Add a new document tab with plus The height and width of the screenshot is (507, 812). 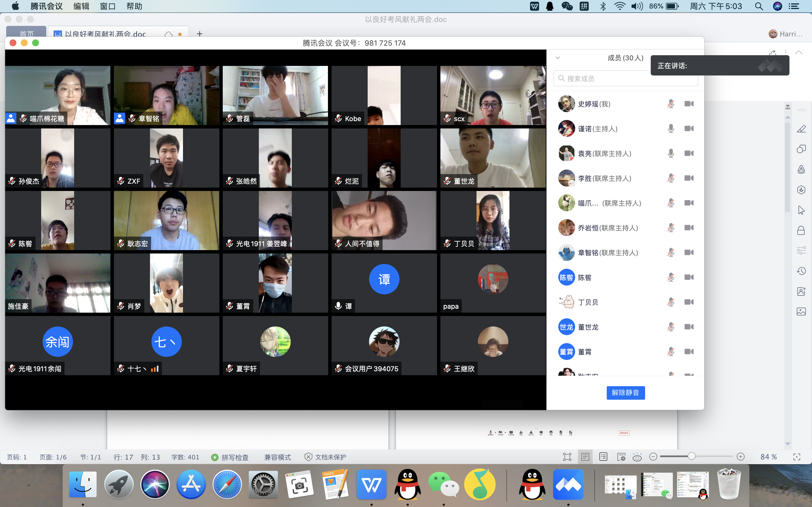[200, 34]
